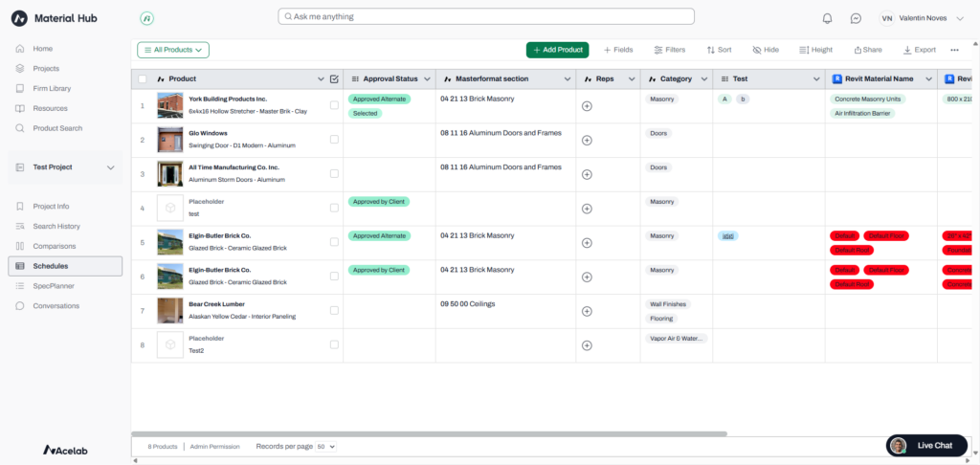Expand the All Products view dropdown
The image size is (980, 465).
[173, 50]
